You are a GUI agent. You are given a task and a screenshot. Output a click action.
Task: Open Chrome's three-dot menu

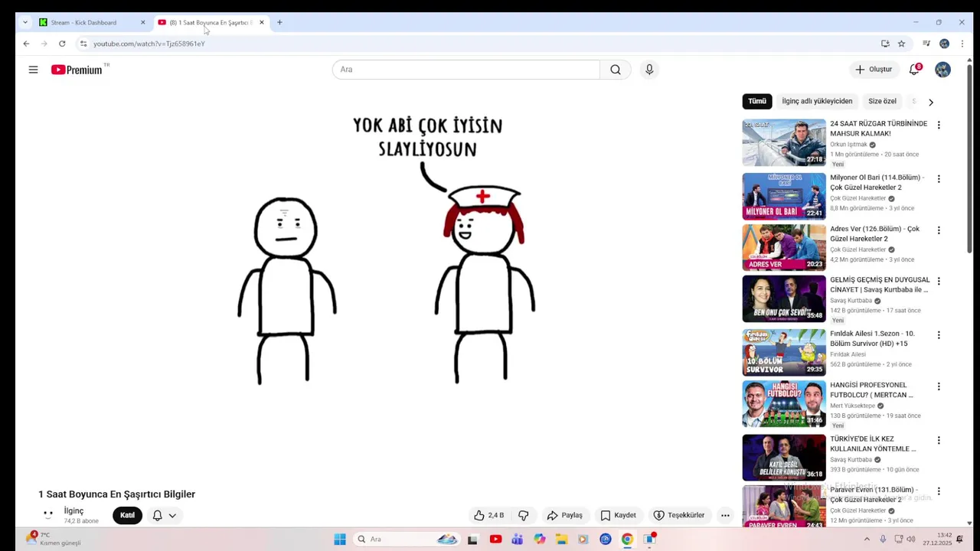[x=962, y=44]
